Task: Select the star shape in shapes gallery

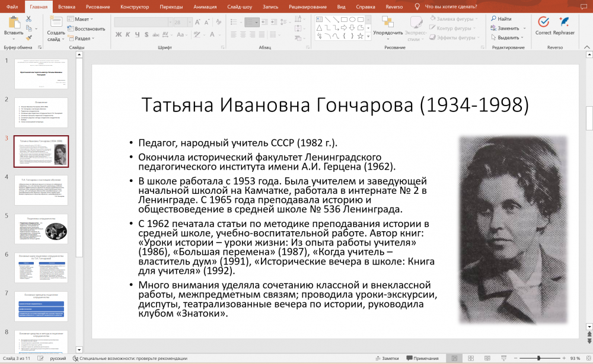Action: coord(360,36)
